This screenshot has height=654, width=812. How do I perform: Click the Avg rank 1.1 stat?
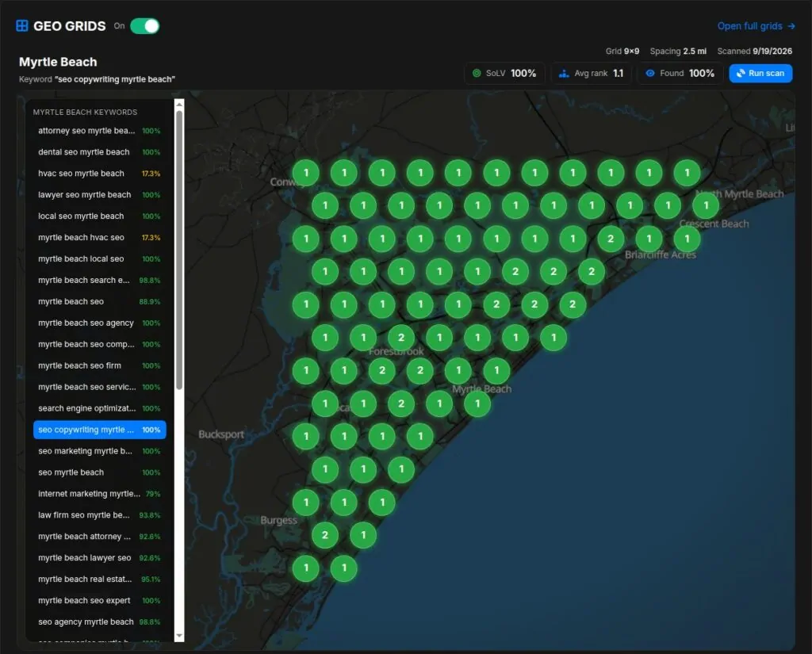click(x=591, y=73)
